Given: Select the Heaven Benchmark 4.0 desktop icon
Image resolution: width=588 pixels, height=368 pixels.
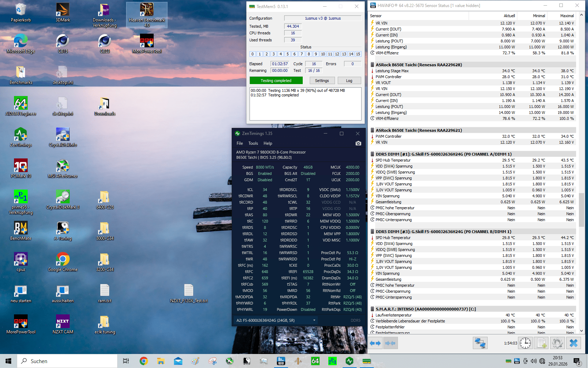Looking at the screenshot, I should click(147, 15).
